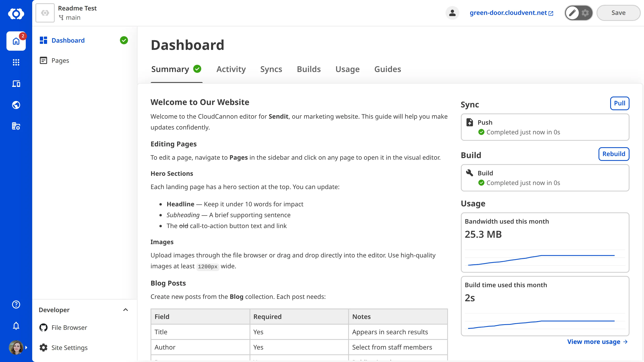
Task: Click the green check on Summary tab
Action: 197,69
